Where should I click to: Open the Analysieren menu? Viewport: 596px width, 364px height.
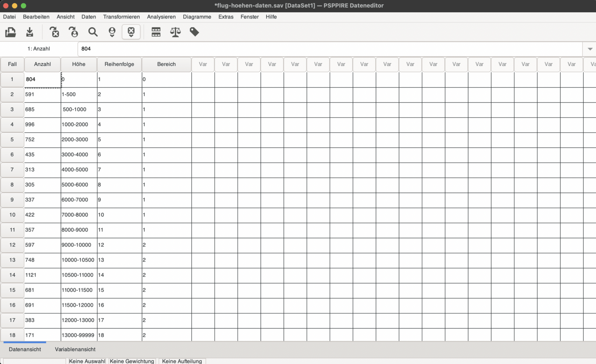coord(161,17)
